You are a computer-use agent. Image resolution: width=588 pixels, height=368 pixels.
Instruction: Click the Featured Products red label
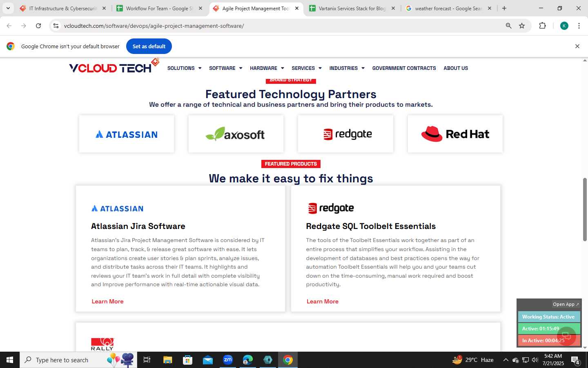pyautogui.click(x=291, y=164)
